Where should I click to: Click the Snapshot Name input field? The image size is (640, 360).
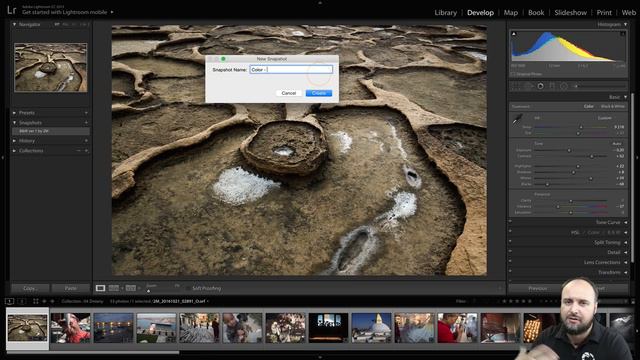click(x=291, y=70)
